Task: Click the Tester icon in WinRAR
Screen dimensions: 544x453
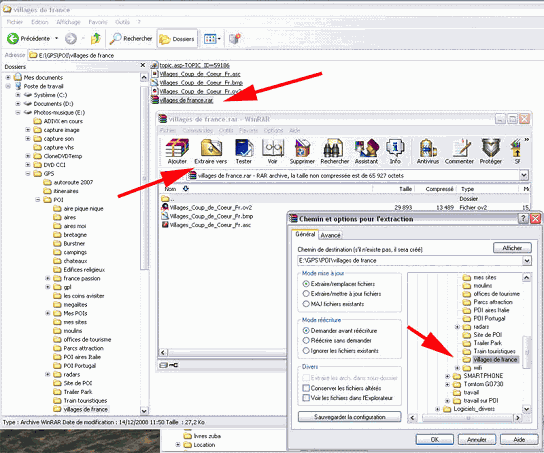Action: coord(244,151)
